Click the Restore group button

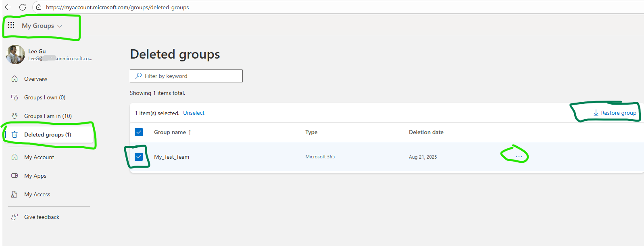615,113
